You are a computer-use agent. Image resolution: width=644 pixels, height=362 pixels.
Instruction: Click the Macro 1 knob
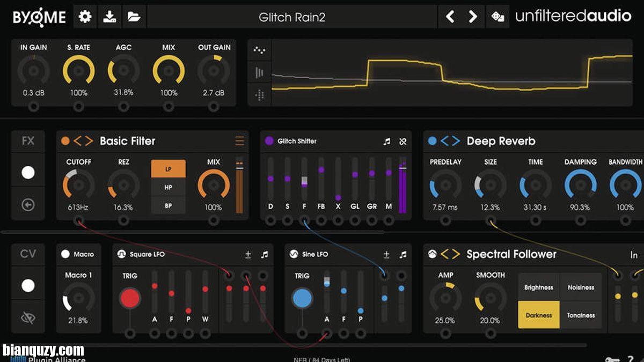(79, 298)
